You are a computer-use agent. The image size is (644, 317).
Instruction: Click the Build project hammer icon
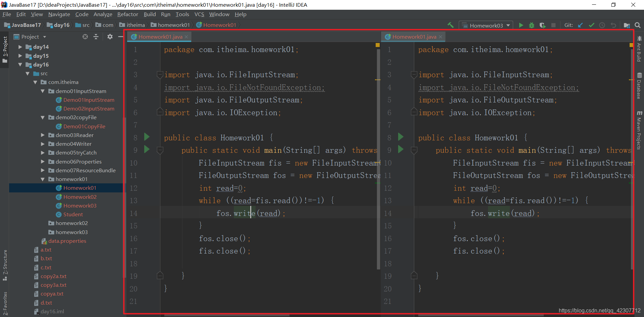pos(450,25)
